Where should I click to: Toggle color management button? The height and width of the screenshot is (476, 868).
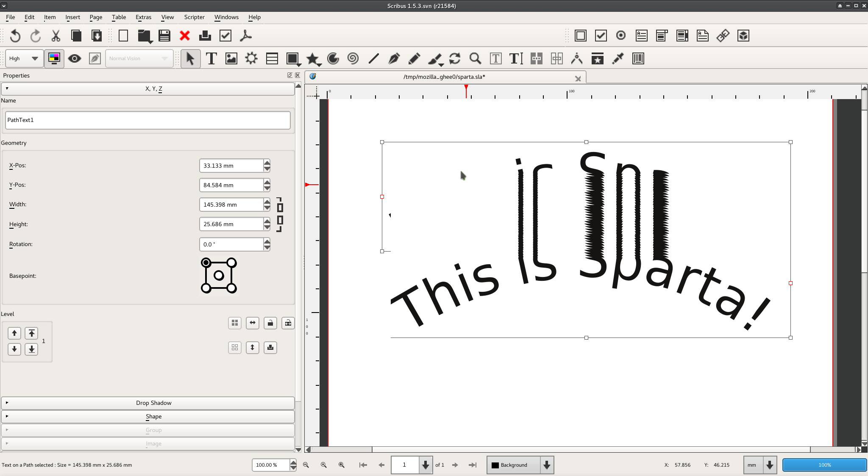tap(54, 58)
